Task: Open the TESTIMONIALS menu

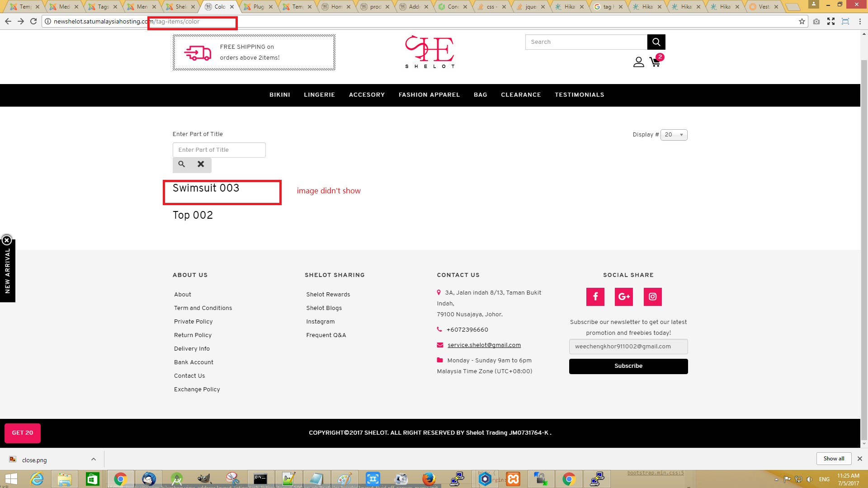Action: pos(580,95)
